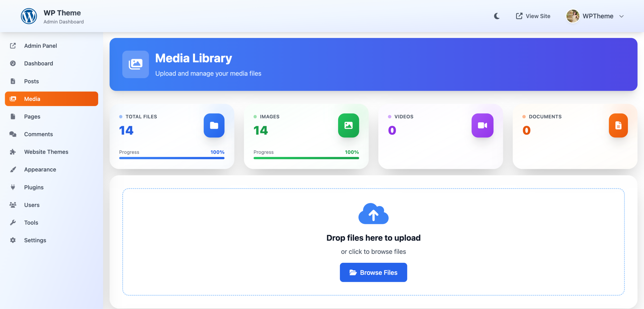Click the Total Files blue progress bar
Viewport: 644px width, 309px height.
[x=172, y=158]
